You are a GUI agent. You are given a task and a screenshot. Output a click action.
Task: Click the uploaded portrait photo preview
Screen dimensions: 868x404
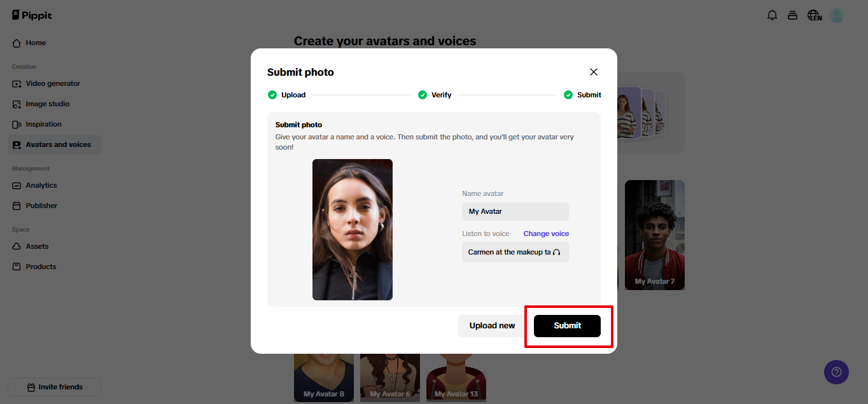pos(353,230)
